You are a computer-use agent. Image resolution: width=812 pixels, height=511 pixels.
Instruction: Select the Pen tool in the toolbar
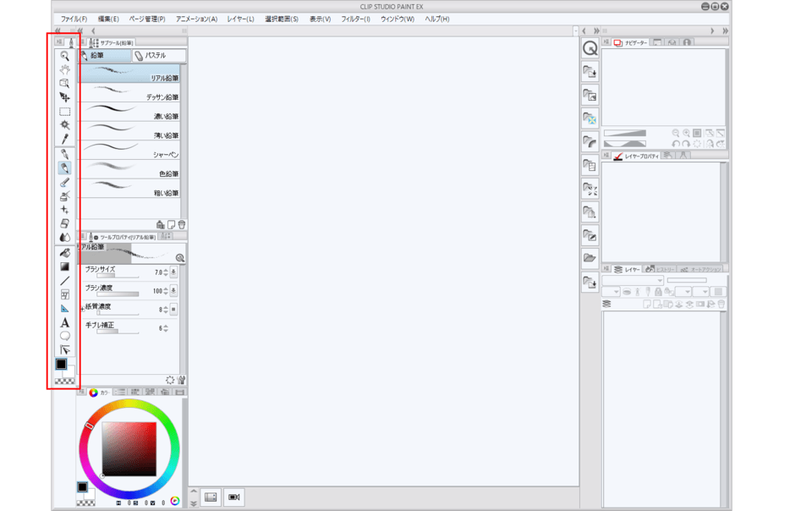coord(66,168)
